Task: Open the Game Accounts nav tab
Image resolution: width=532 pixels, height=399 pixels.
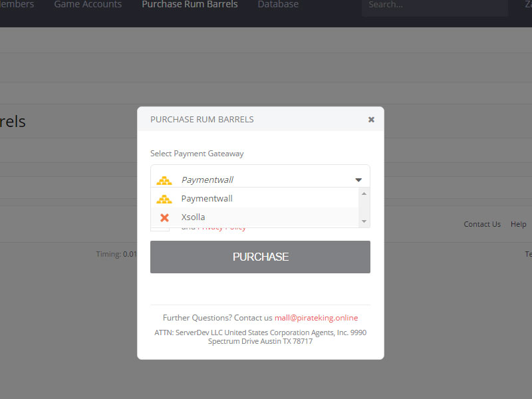Action: pyautogui.click(x=88, y=5)
